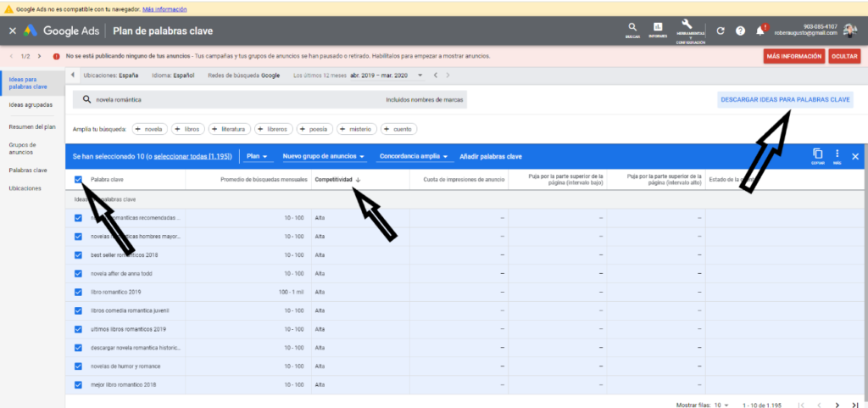
Task: Collapse panel arrow beside Ubicaciones: España
Action: click(x=73, y=75)
